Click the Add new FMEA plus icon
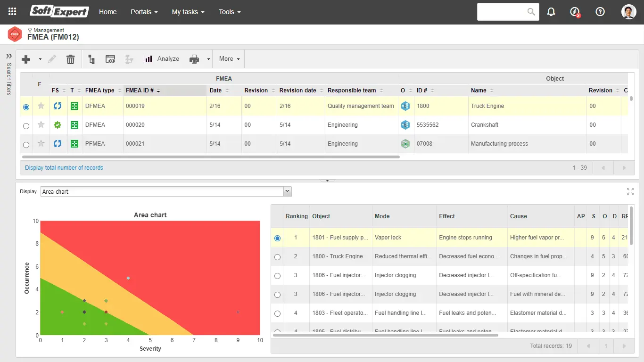Viewport: 644px width, 362px height. pyautogui.click(x=26, y=59)
